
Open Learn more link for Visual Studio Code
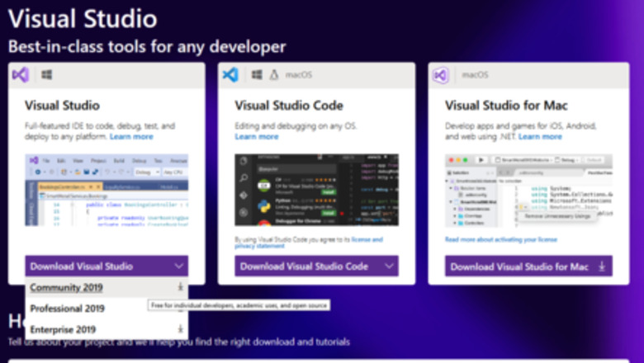click(x=257, y=137)
